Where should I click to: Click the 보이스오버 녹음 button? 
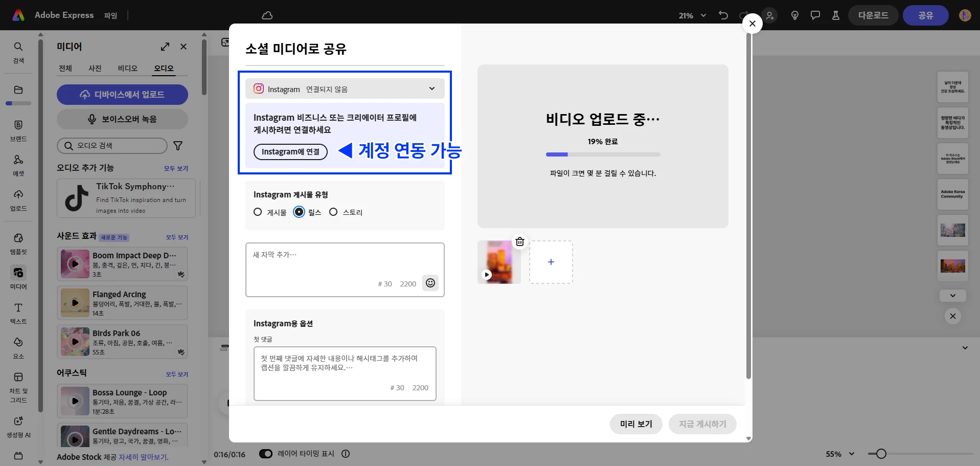[122, 119]
